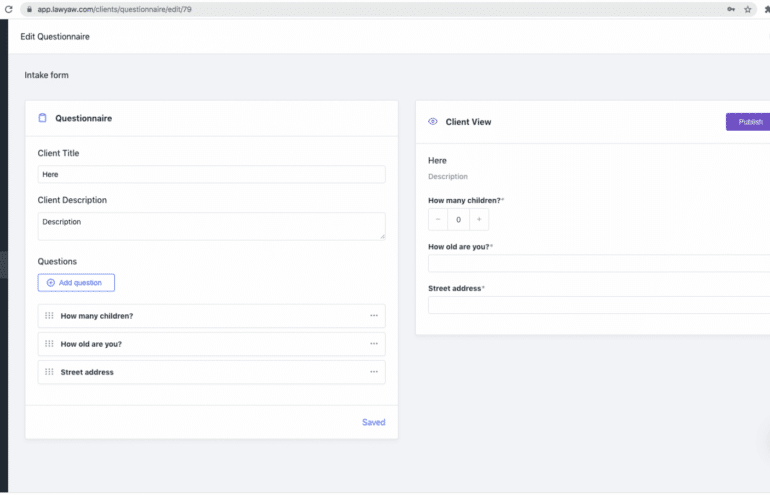The image size is (770, 495).
Task: Grab drag handle of How many children?
Action: [49, 316]
